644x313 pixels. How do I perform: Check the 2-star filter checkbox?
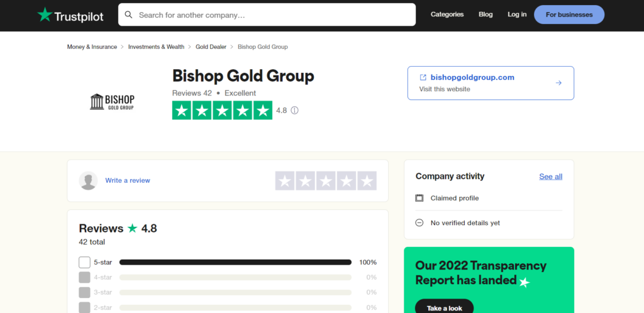[x=85, y=307]
